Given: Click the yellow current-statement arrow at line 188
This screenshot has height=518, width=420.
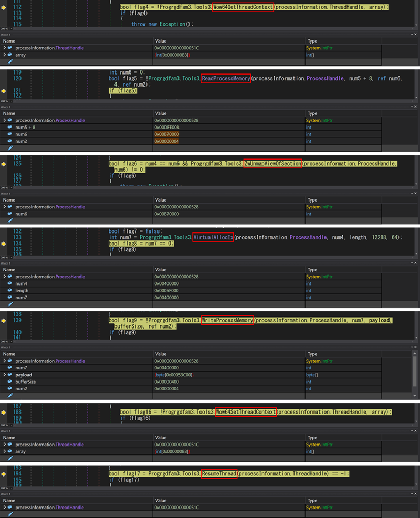Looking at the screenshot, I should point(4,413).
